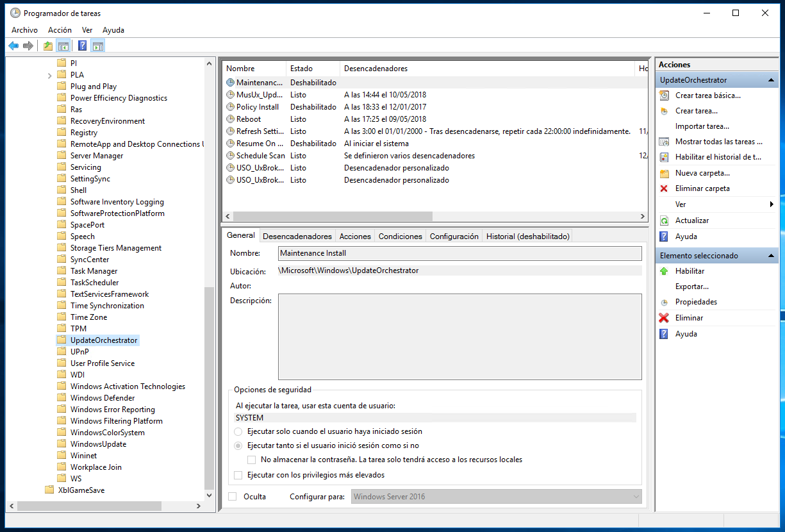Open the blue Help toolbar icon
The width and height of the screenshot is (785, 532).
pos(83,46)
